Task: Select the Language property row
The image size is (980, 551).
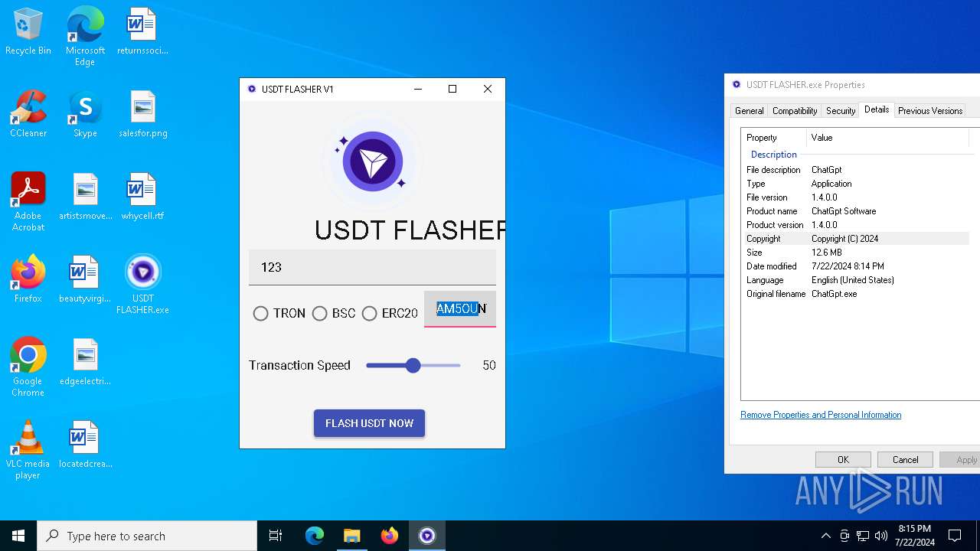Action: tap(856, 280)
